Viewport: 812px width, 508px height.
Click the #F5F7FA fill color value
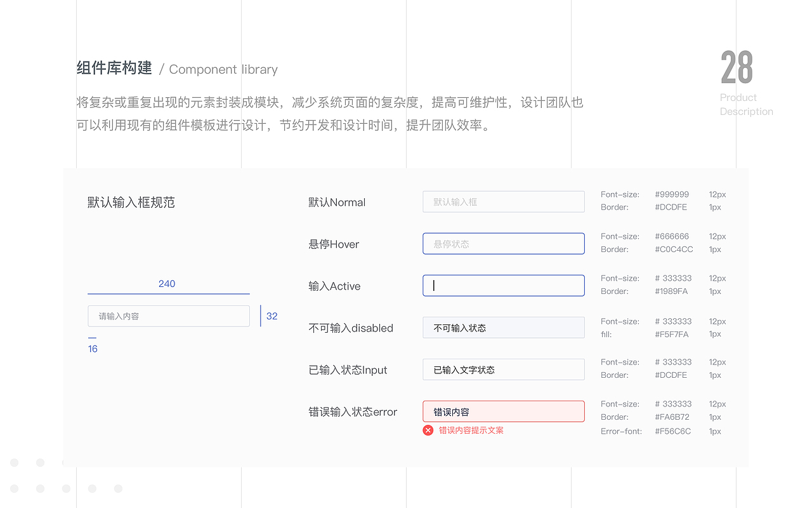[x=672, y=334]
